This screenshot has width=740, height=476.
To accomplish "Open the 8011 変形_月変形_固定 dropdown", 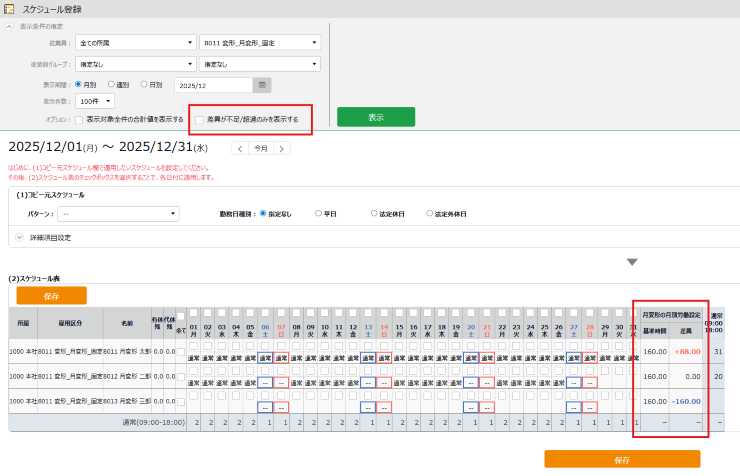I will point(259,42).
